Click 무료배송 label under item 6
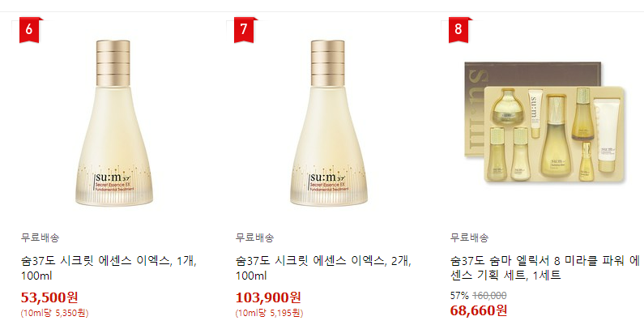The height and width of the screenshot is (325, 644). tap(40, 237)
